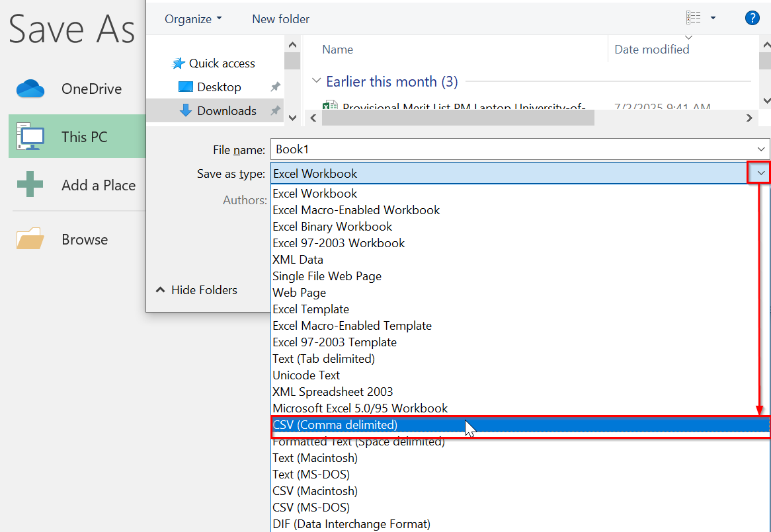Click navigation pane scroll up arrow
This screenshot has height=532, width=771.
(292, 45)
